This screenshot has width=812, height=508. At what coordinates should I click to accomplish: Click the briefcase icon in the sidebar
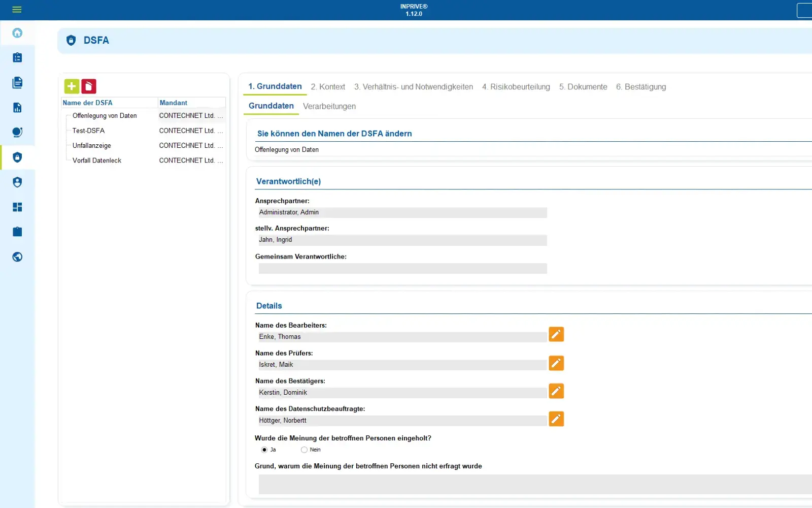17,232
